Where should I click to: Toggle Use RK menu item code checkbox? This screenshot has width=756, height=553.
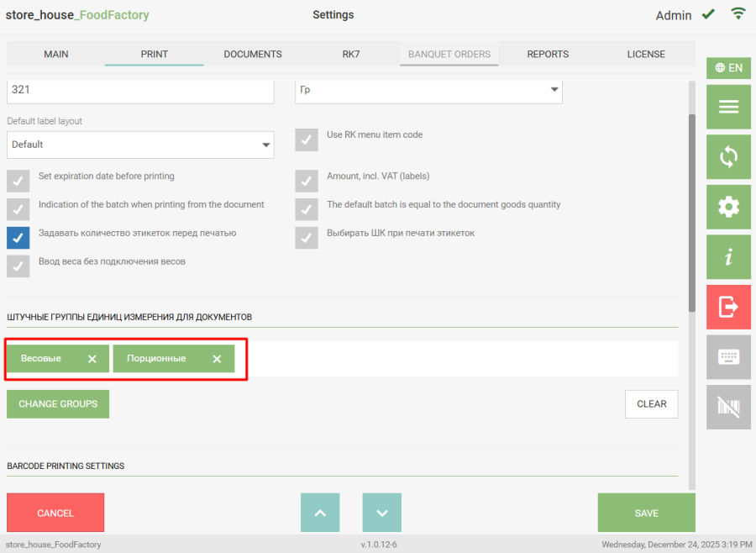pos(307,140)
